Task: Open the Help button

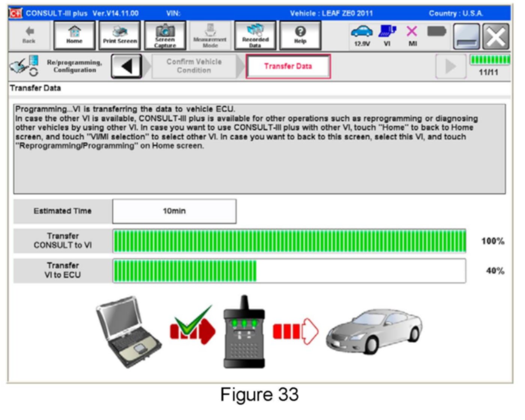Action: [x=300, y=36]
